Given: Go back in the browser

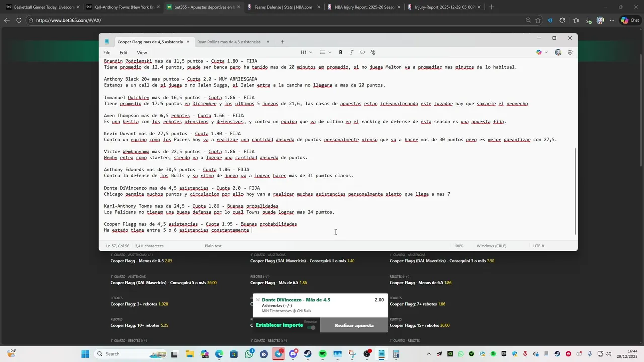Looking at the screenshot, I should 7,20.
